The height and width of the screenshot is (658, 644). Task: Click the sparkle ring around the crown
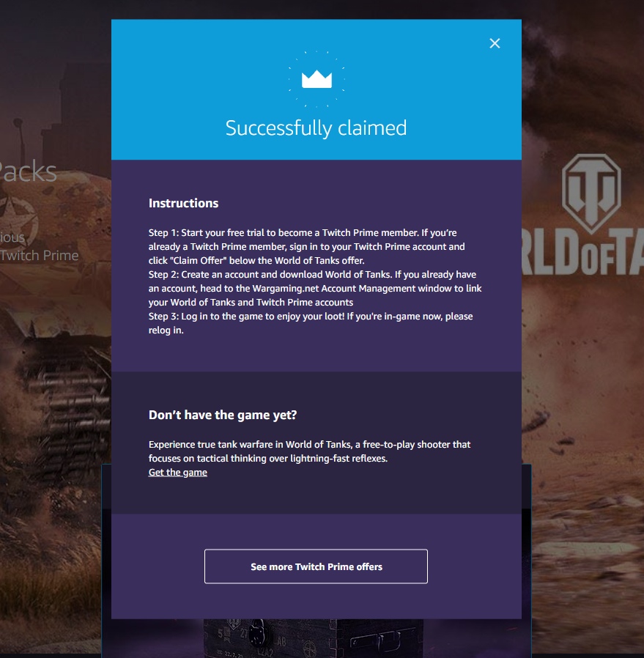tap(317, 79)
